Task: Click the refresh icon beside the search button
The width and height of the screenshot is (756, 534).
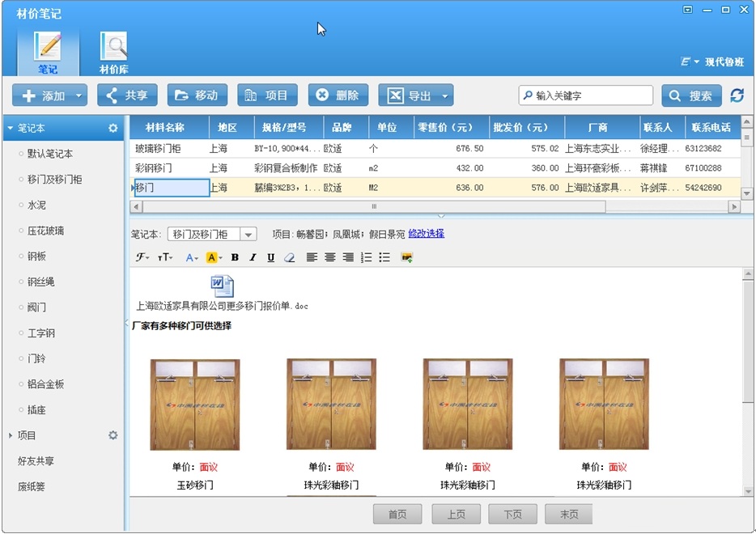Action: [x=737, y=95]
